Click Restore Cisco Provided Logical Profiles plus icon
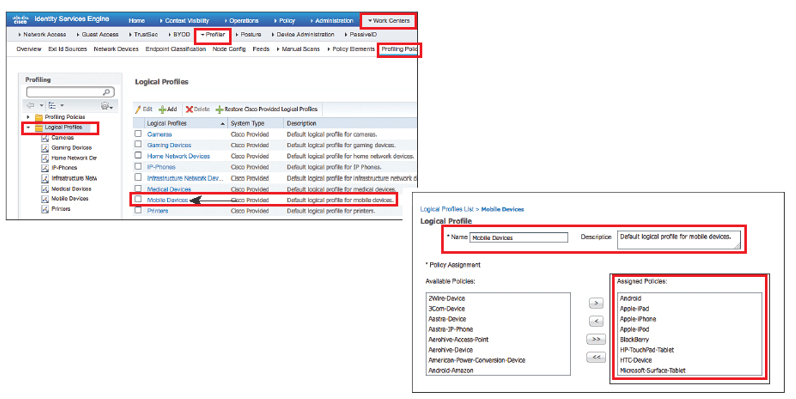The image size is (796, 399). [219, 109]
